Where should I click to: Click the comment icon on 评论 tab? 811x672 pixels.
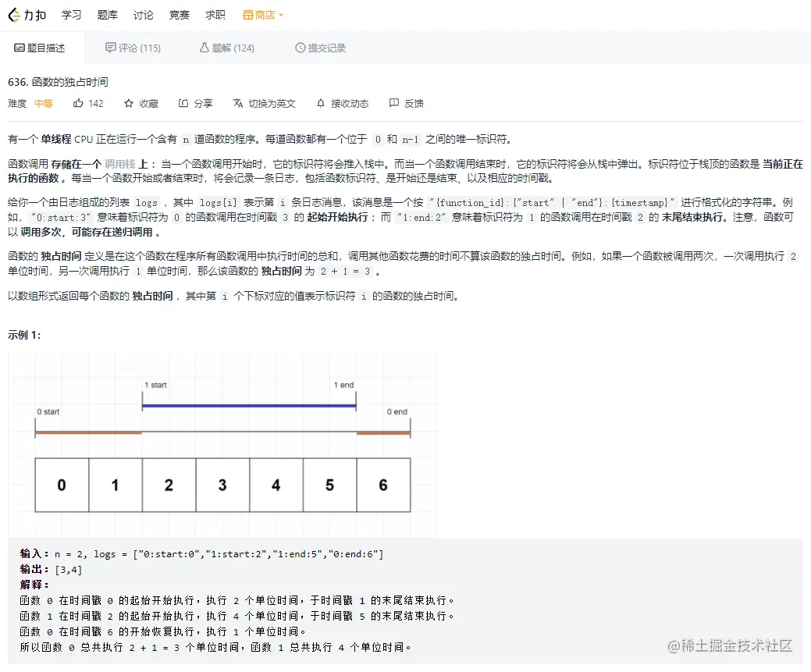[110, 48]
